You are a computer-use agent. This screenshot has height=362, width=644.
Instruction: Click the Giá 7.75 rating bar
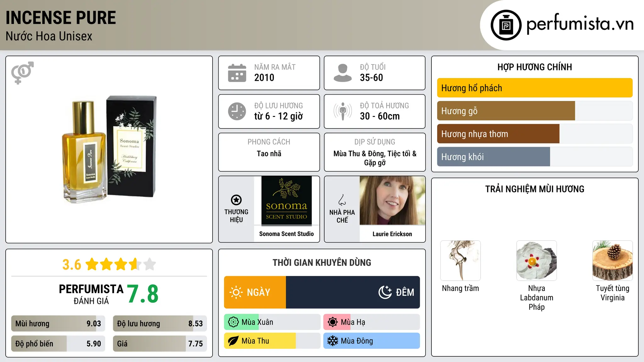tap(160, 344)
